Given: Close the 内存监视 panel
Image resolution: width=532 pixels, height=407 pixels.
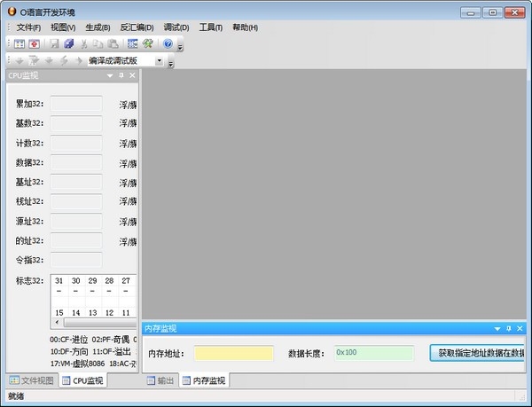Looking at the screenshot, I should [x=520, y=328].
